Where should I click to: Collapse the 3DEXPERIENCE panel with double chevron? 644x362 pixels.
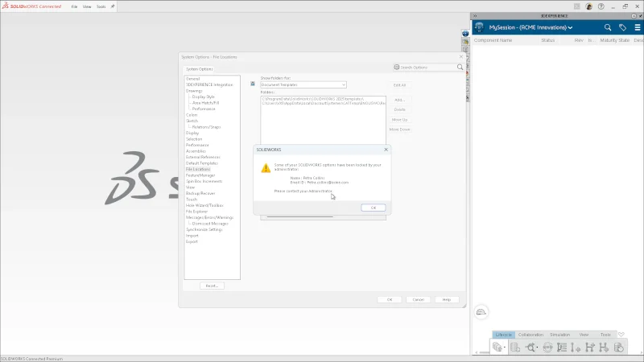tap(474, 15)
